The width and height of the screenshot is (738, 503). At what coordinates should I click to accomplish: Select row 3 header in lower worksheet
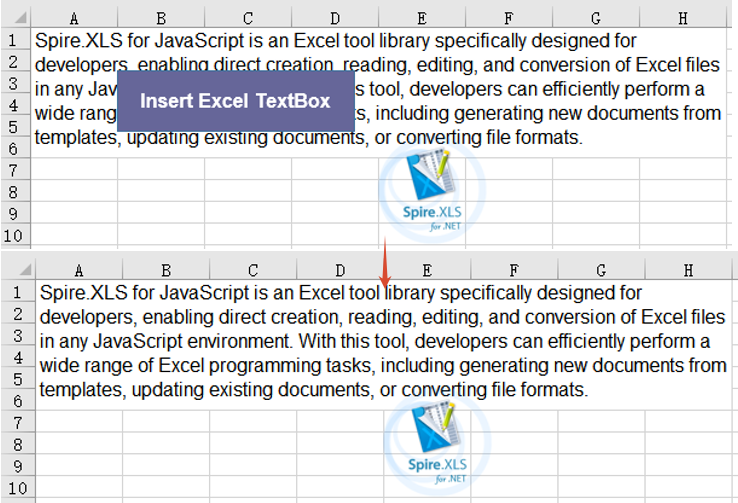(18, 335)
